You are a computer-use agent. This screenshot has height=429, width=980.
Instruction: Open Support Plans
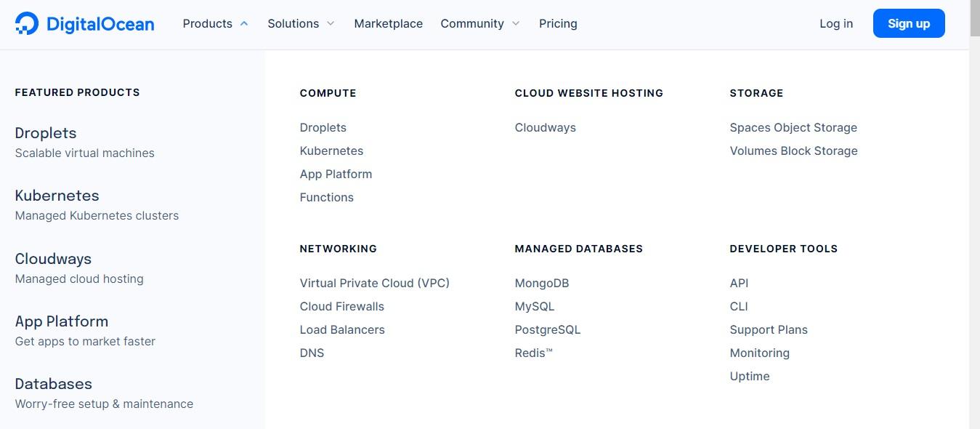pos(769,329)
